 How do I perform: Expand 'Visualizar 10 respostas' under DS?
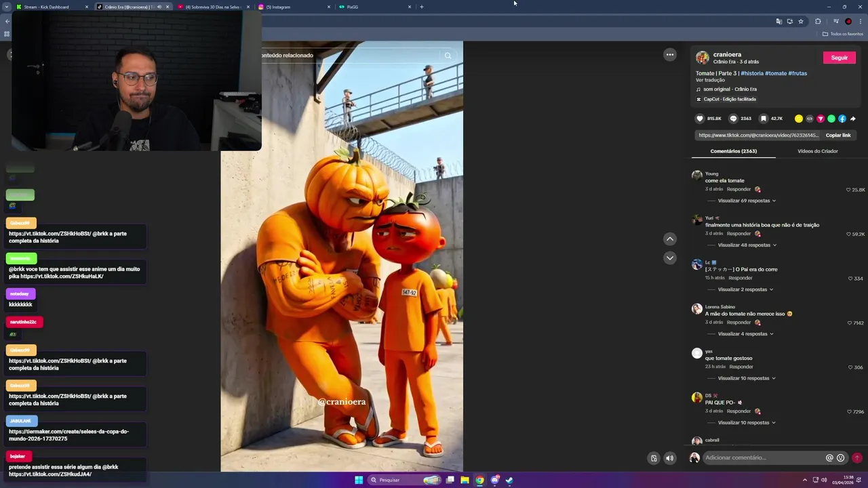tap(747, 422)
